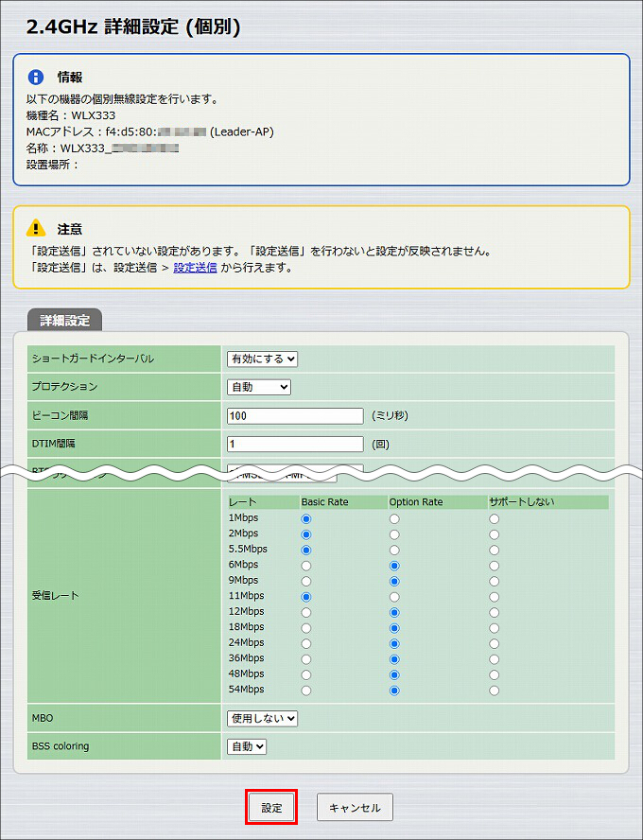Screen dimensions: 643x840
Task: Select Basic Rate for 2Mbps
Action: coord(306,534)
